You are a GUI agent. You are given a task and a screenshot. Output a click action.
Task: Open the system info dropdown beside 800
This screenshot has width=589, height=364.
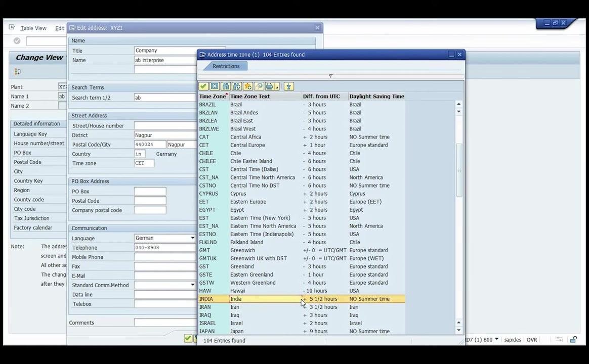(496, 339)
